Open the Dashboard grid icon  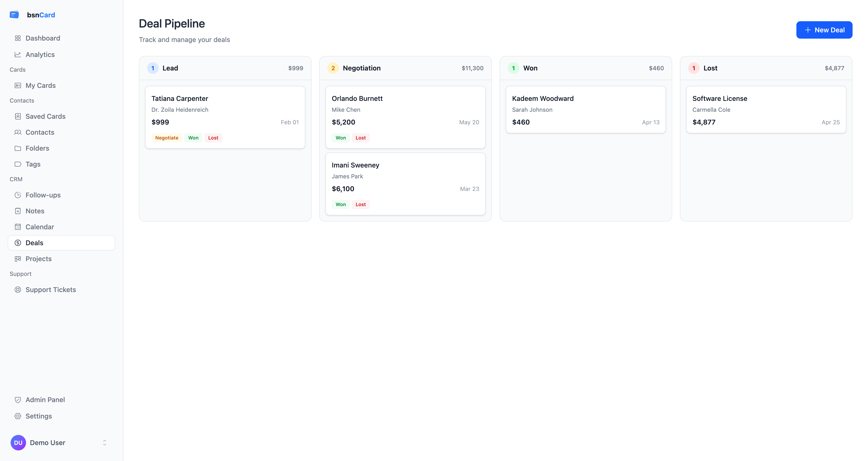[x=18, y=38]
